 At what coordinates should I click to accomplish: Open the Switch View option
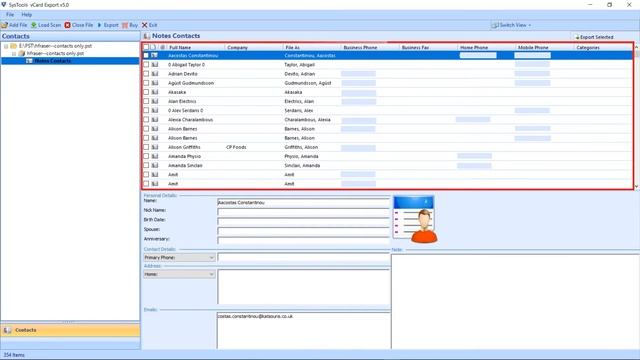[x=511, y=25]
